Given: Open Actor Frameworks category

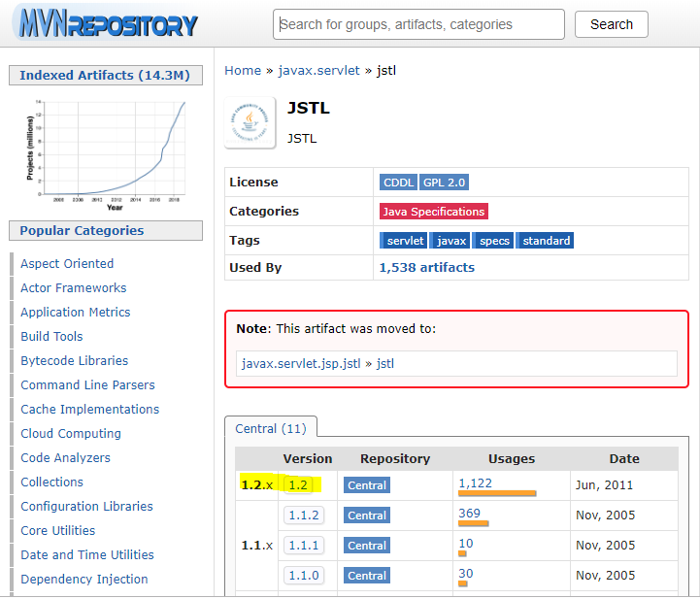Looking at the screenshot, I should [x=74, y=288].
